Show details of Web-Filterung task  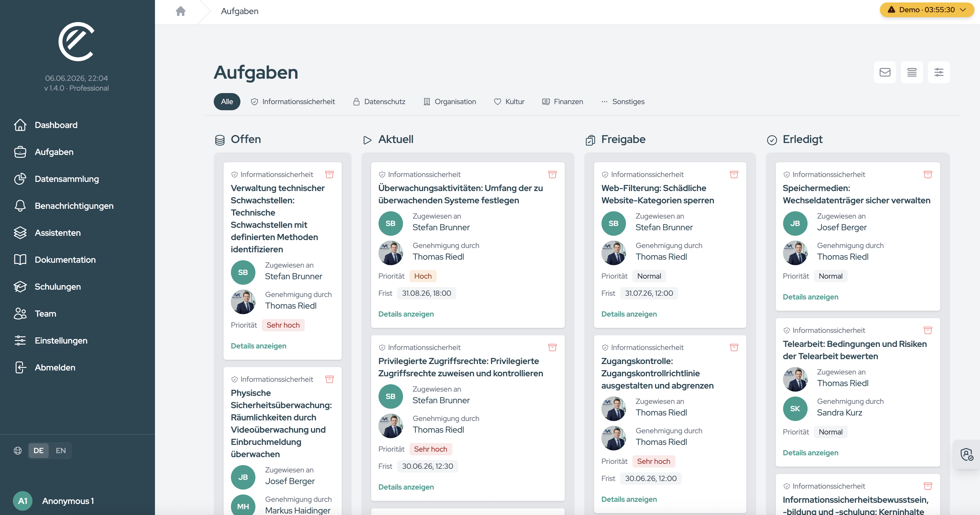tap(629, 314)
